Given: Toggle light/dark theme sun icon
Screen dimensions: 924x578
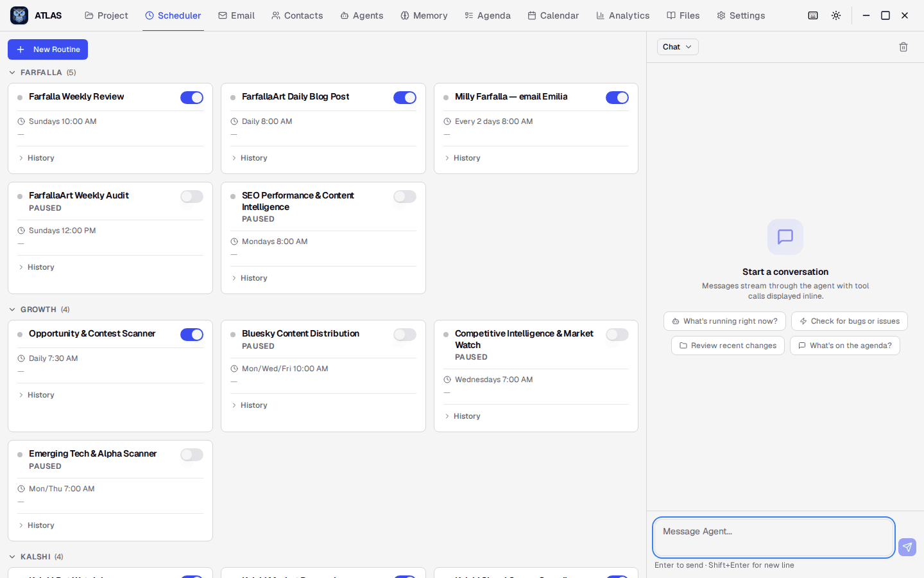Looking at the screenshot, I should coord(836,15).
